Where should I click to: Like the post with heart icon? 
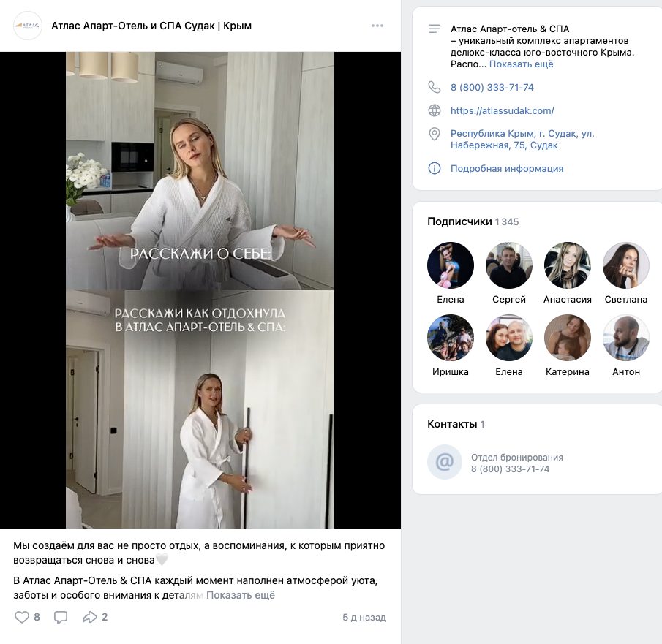pos(21,617)
